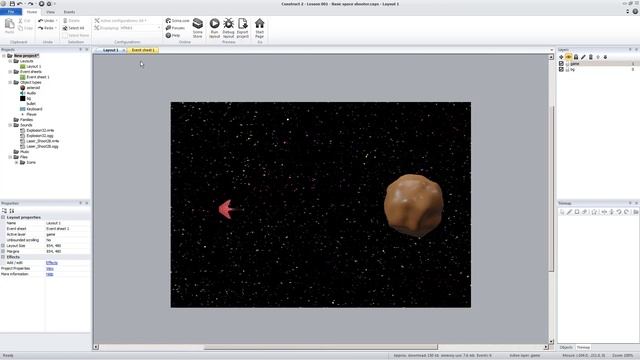Switch to the Events ribbon tab
This screenshot has width=640, height=360.
(69, 12)
